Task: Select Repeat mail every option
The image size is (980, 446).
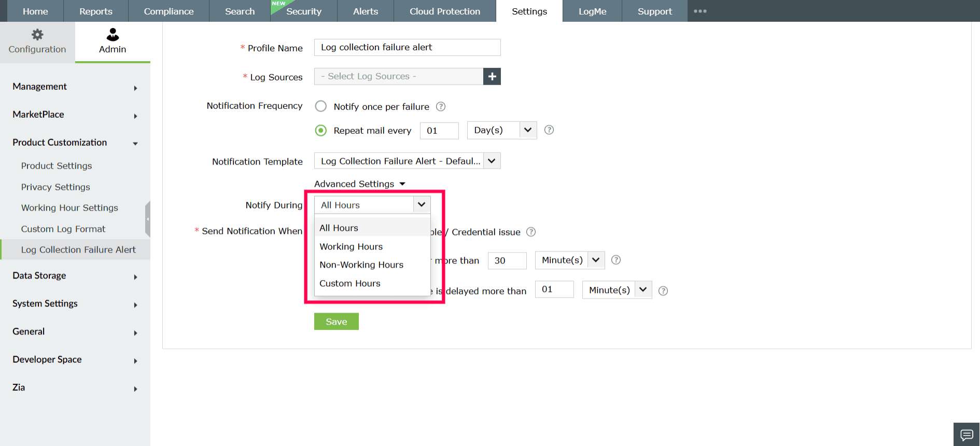Action: (321, 130)
